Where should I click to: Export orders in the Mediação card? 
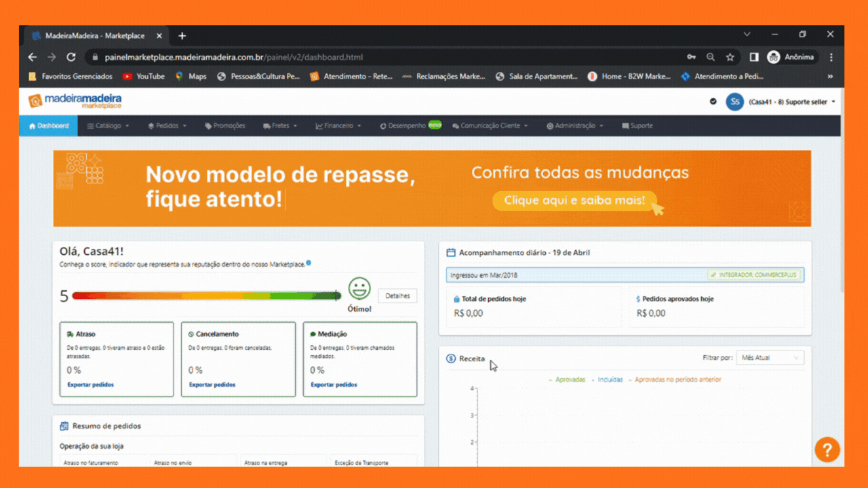tap(334, 385)
